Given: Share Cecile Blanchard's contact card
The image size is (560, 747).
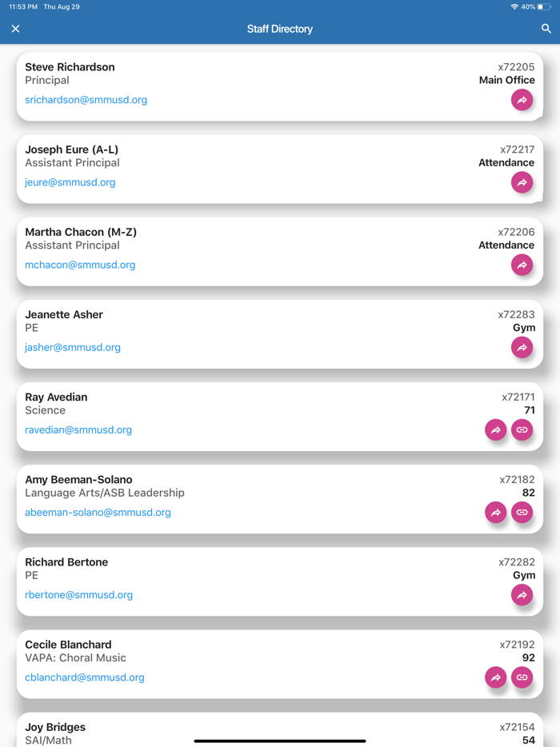Looking at the screenshot, I should [496, 677].
